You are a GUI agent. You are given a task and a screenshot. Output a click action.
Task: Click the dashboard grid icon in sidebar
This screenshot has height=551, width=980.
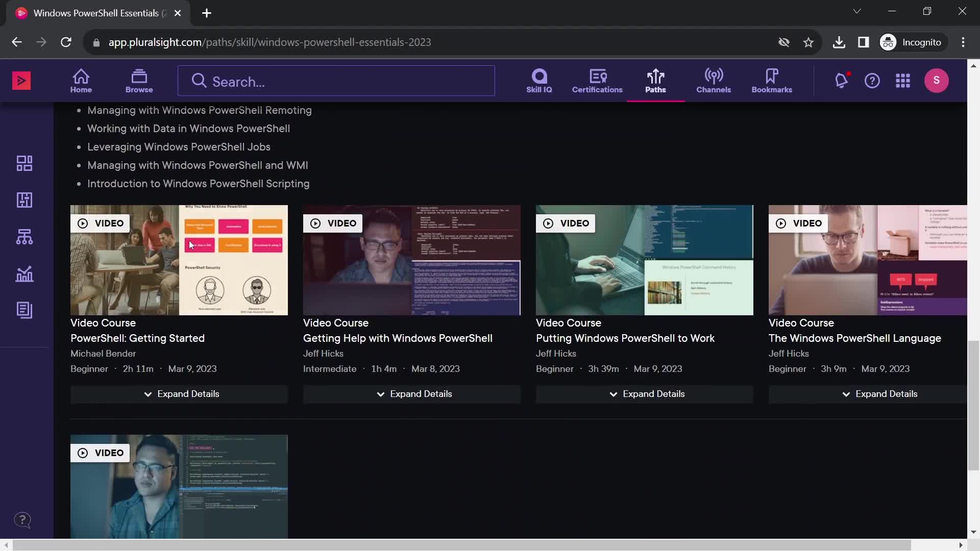(24, 163)
